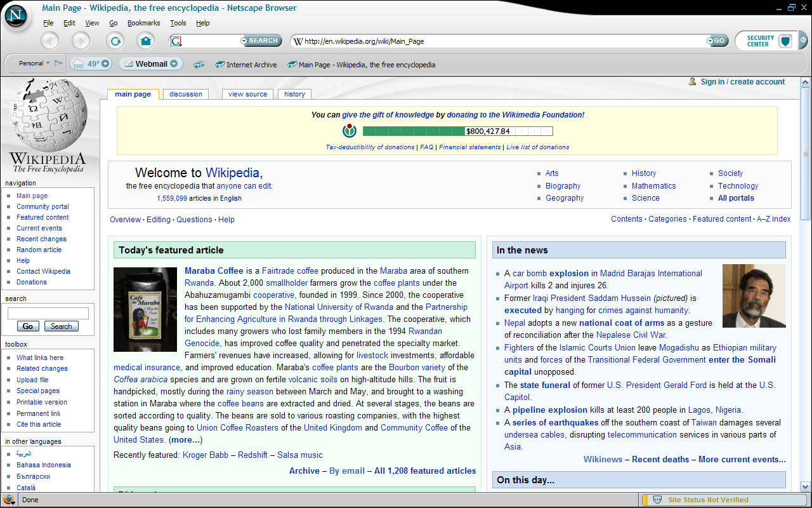The width and height of the screenshot is (812, 508).
Task: Reload the page with the Refresh icon
Action: click(x=115, y=41)
